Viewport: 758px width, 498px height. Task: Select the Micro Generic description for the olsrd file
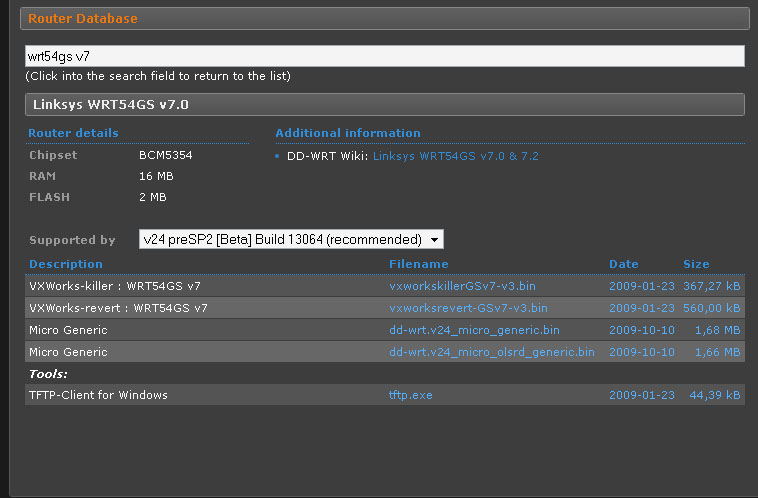[68, 352]
